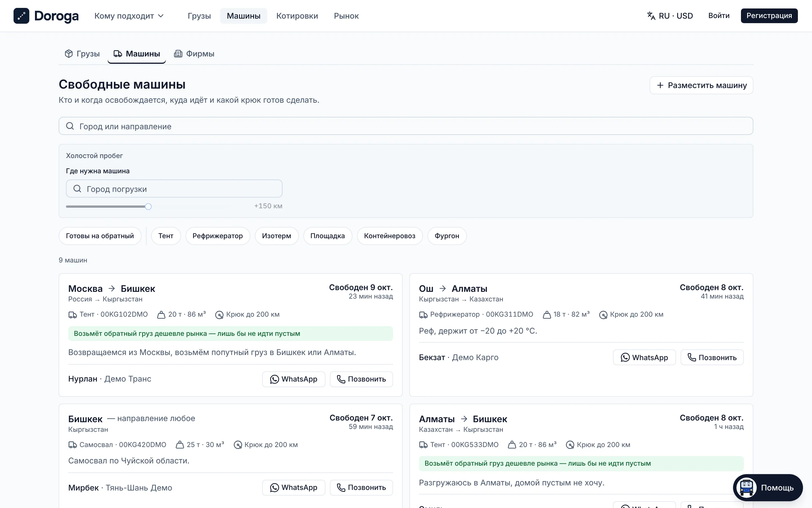Click the detour icon in the Алматы → Бишкек card
This screenshot has width=812, height=508.
570,445
